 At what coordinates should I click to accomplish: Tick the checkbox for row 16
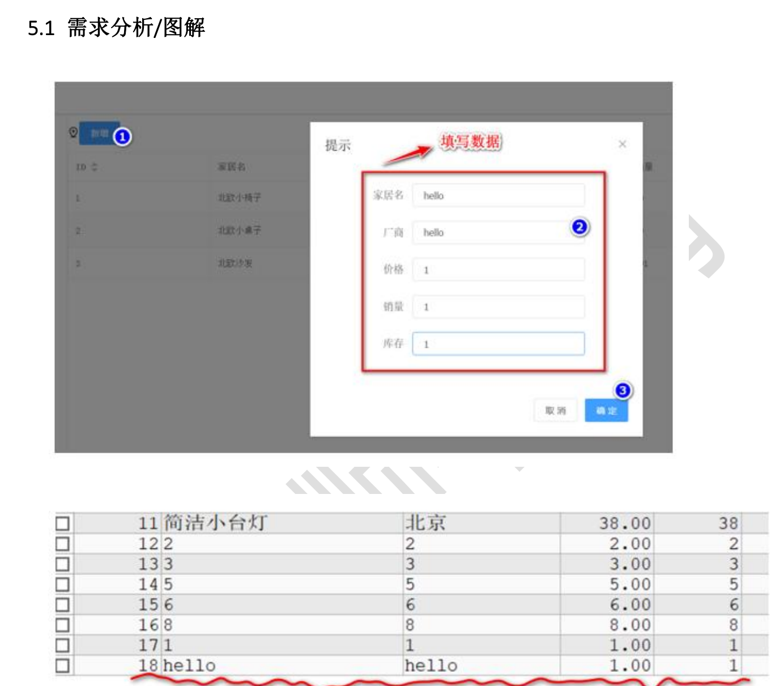coord(63,625)
